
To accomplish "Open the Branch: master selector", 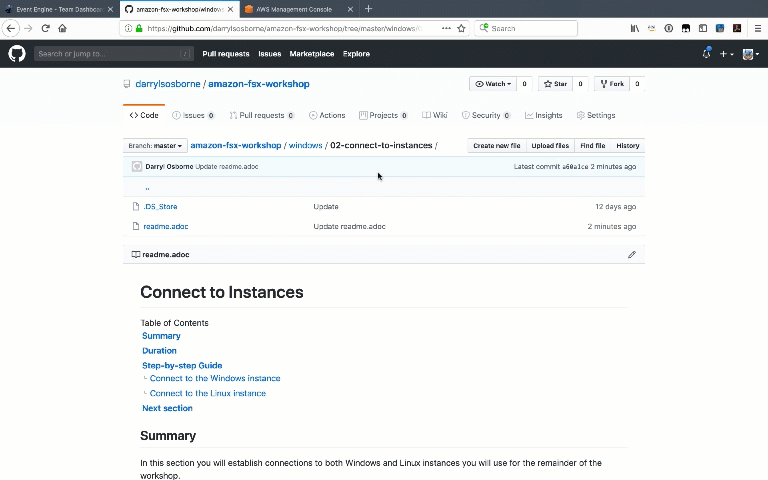I will [x=155, y=145].
